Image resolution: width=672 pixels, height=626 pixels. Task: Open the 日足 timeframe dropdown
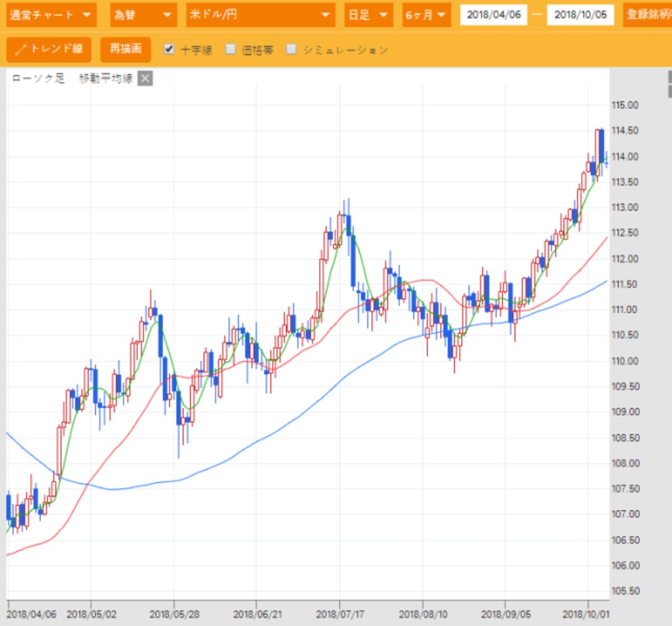[x=368, y=15]
